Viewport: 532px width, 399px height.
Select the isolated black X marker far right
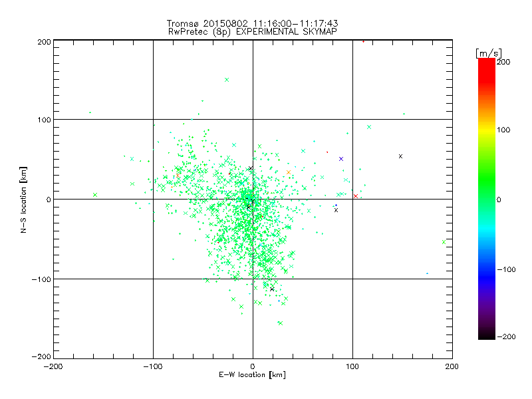tap(401, 156)
